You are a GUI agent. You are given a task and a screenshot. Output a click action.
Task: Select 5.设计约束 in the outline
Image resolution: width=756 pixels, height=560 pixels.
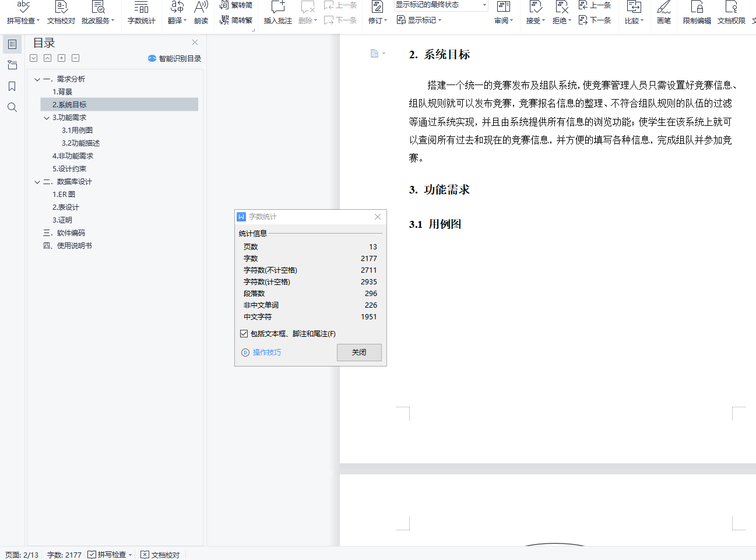(x=69, y=169)
